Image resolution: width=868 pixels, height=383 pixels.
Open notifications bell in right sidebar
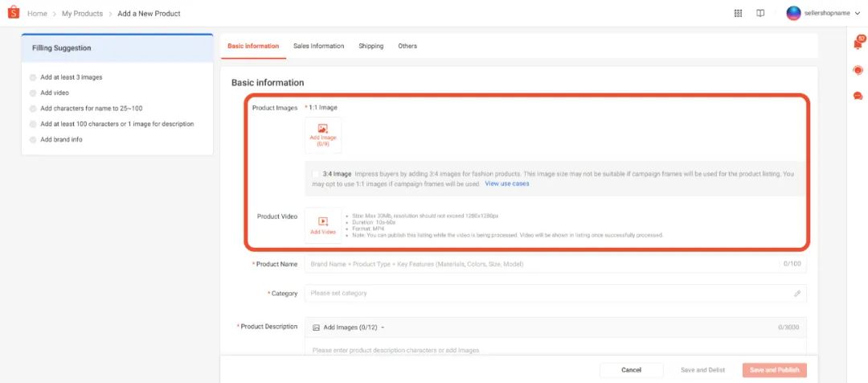click(858, 43)
